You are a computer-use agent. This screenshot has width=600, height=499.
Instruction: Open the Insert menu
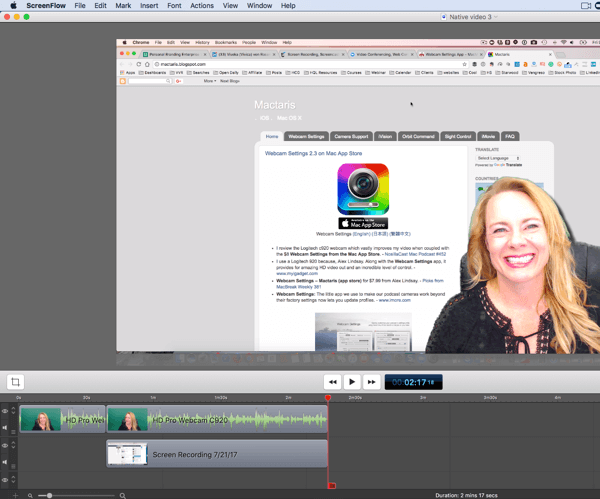click(149, 6)
